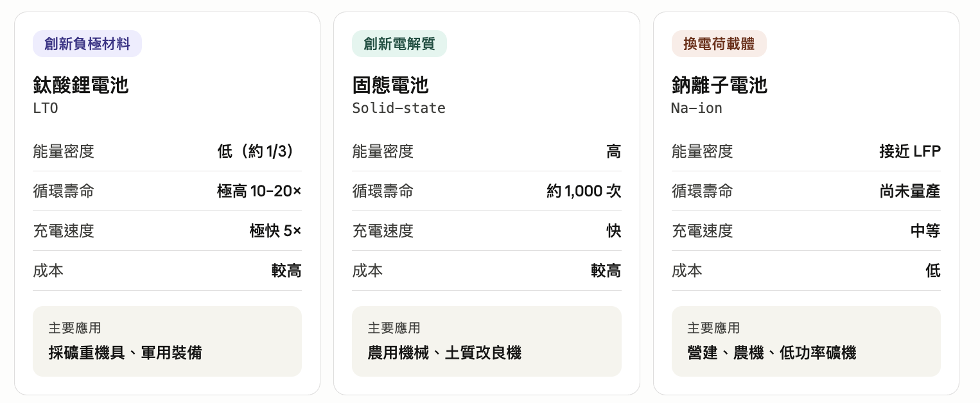
Task: Click the 尚未量產 value in sodium-ion card
Action: (910, 191)
